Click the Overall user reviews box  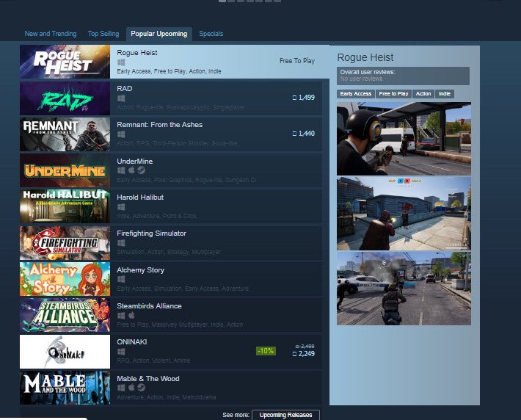(x=403, y=76)
